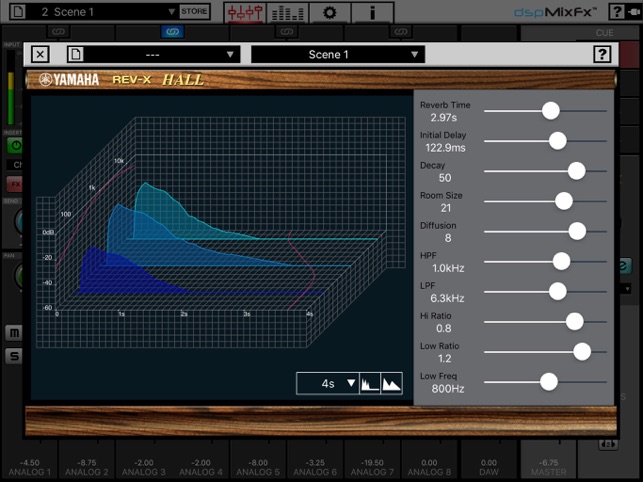Select the ANALOG 5 channel label
This screenshot has width=643, height=482.
(x=258, y=472)
